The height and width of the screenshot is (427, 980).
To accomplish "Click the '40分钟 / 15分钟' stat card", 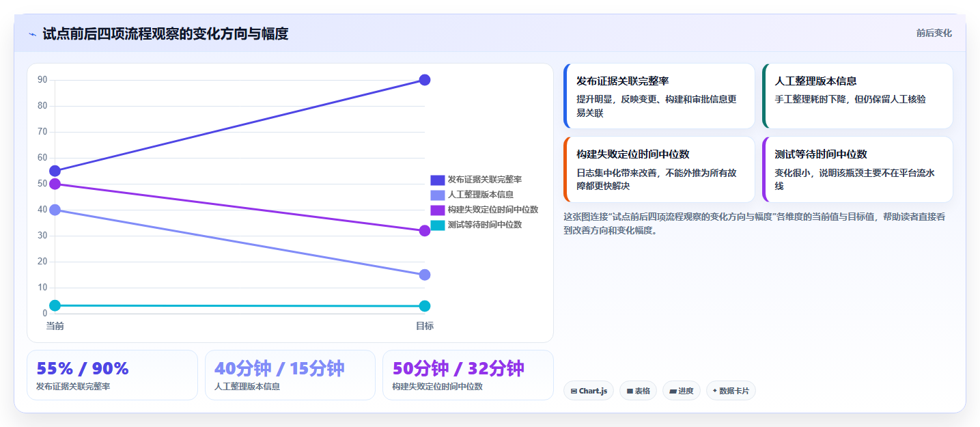I will (290, 375).
